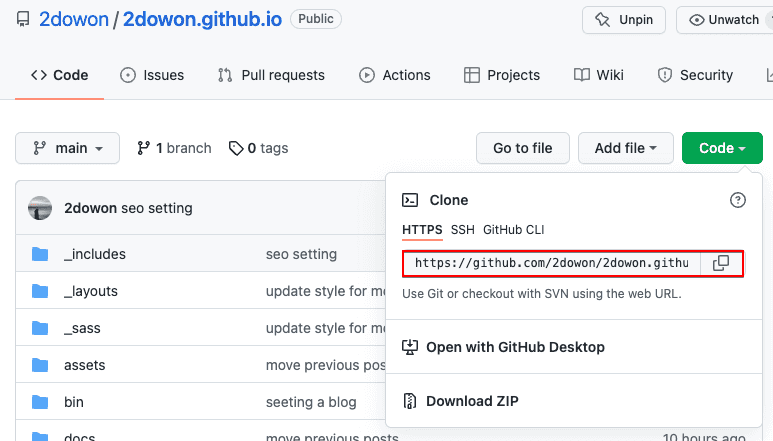Collapse the green Code dropdown

pyautogui.click(x=722, y=148)
